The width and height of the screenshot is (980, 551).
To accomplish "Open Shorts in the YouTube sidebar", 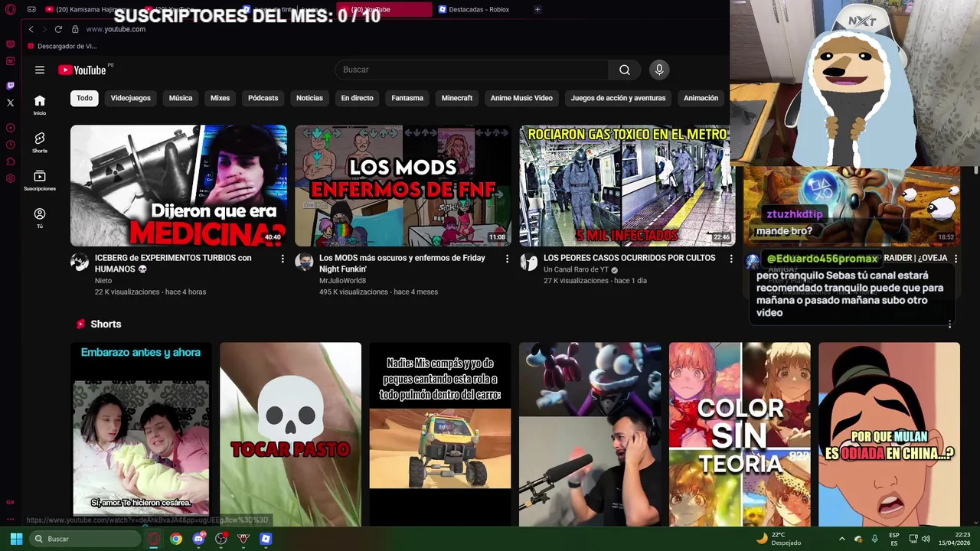I will tap(40, 142).
